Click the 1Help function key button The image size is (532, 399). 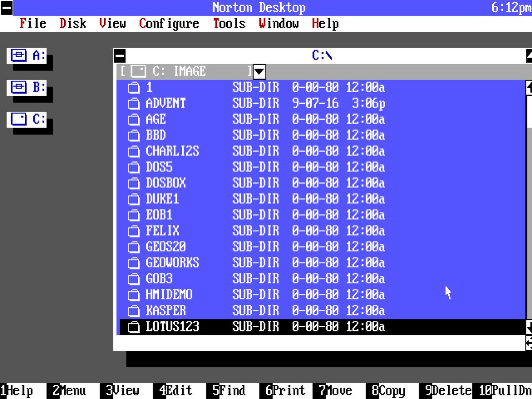click(x=17, y=391)
